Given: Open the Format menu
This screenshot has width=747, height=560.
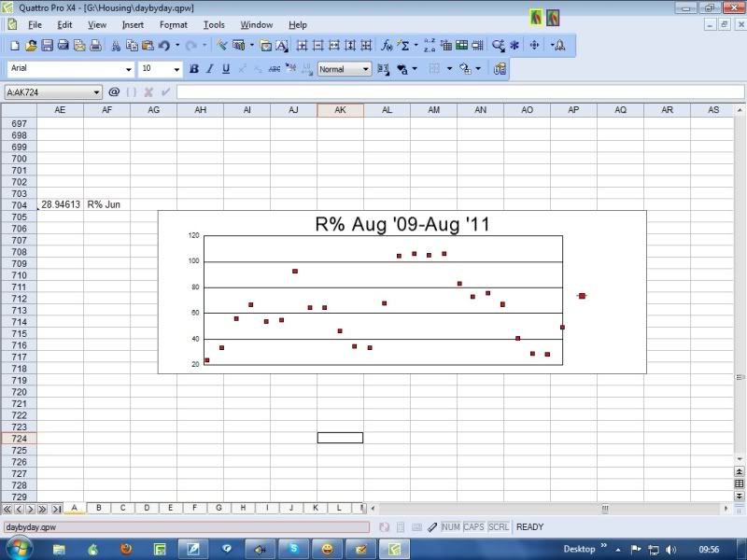Looking at the screenshot, I should [174, 25].
